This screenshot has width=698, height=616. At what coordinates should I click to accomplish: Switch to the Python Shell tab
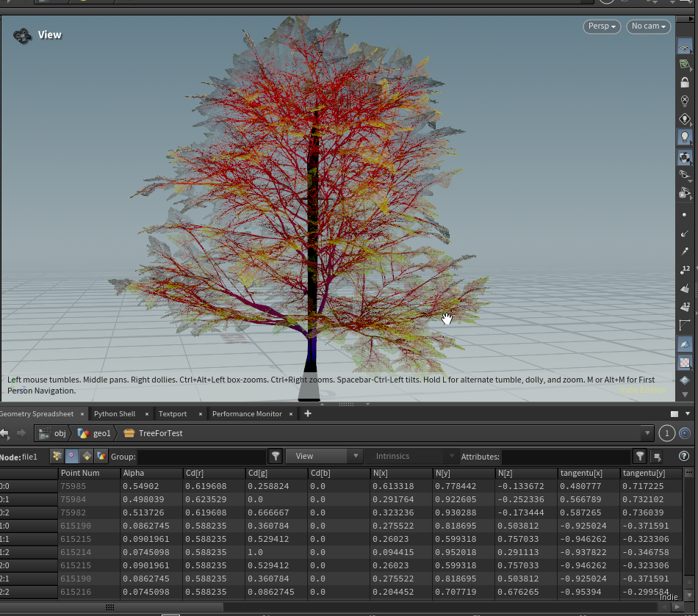(115, 414)
